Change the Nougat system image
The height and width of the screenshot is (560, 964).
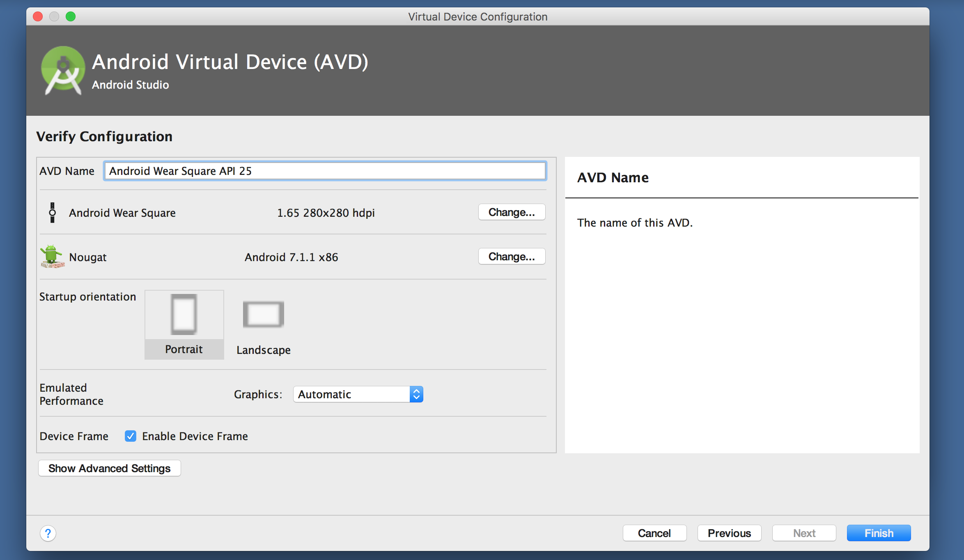[512, 257]
